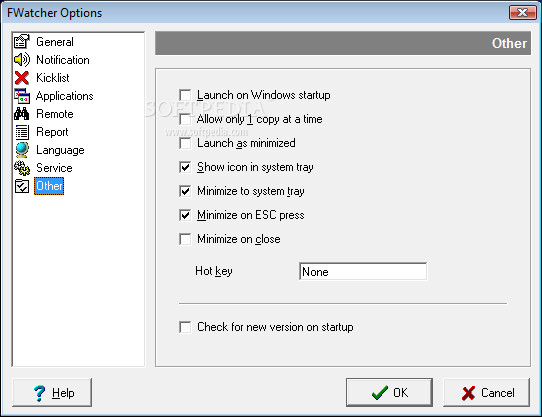Click the red X Kicklist icon

[x=22, y=78]
